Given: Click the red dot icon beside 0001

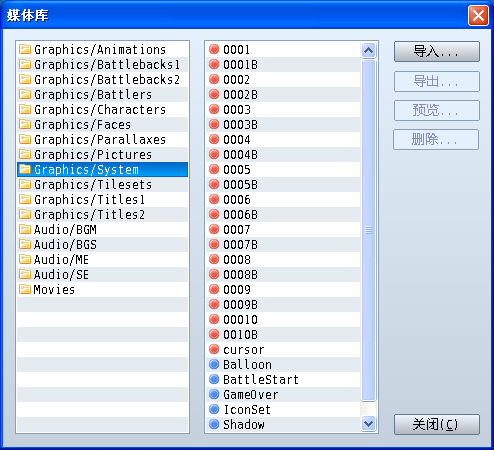Looking at the screenshot, I should [214, 49].
